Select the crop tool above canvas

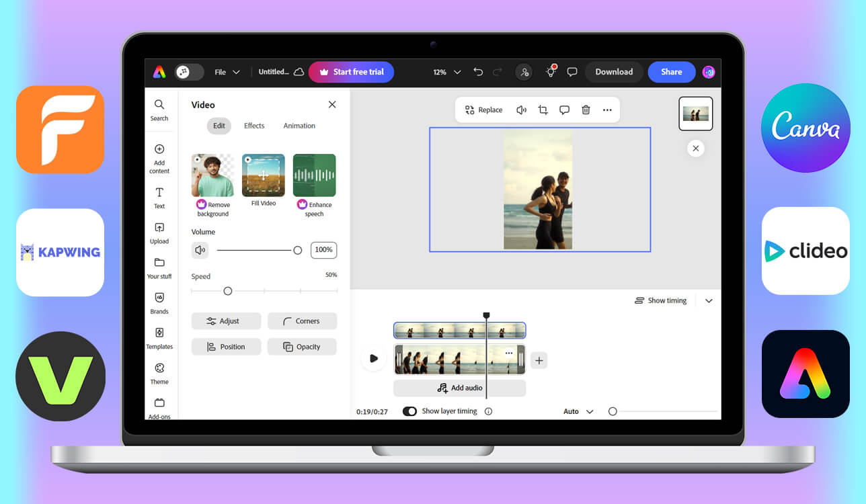[x=543, y=110]
